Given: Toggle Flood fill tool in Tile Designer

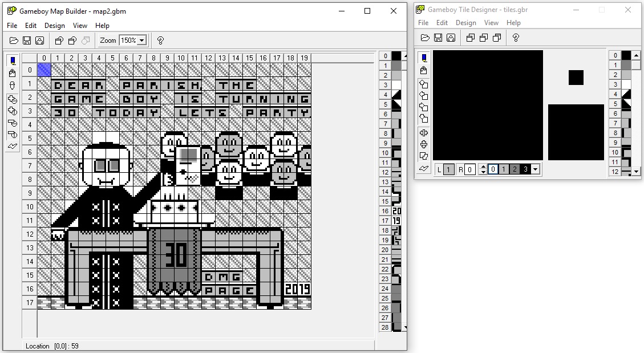Looking at the screenshot, I should (x=423, y=70).
